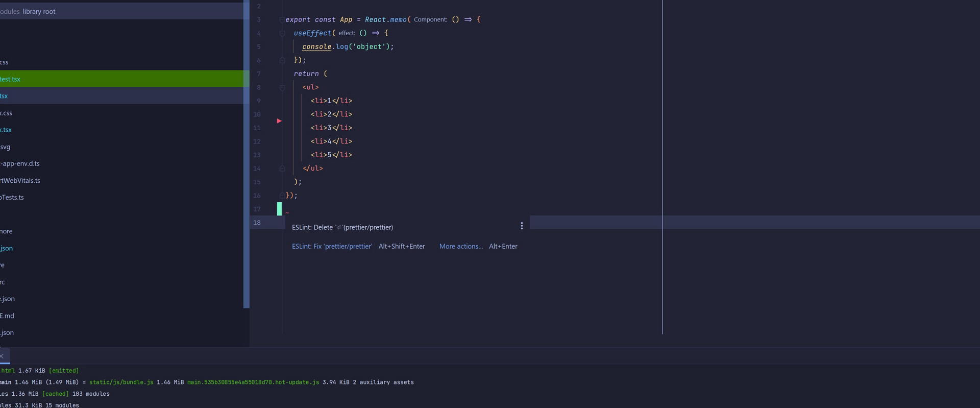Click the useEffect call on line 4
This screenshot has height=408, width=980.
[x=312, y=33]
